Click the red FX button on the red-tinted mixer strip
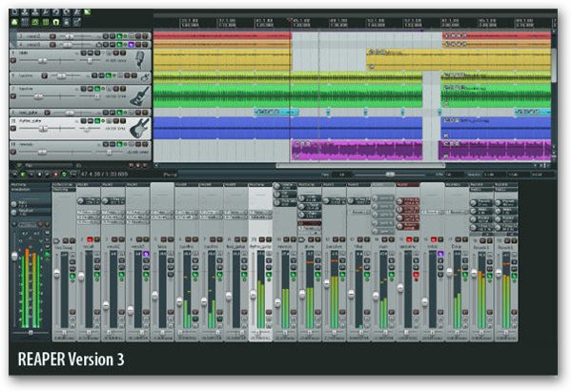The image size is (572, 392). (416, 275)
